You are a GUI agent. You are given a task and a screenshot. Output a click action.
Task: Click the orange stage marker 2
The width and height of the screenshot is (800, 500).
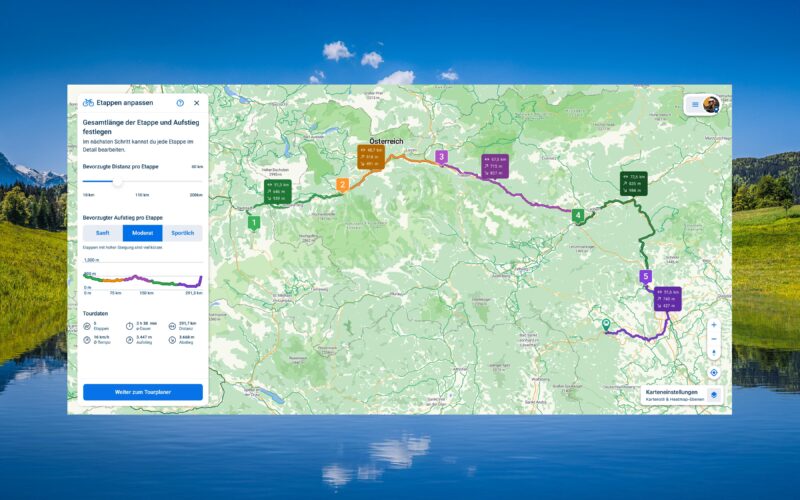click(342, 185)
